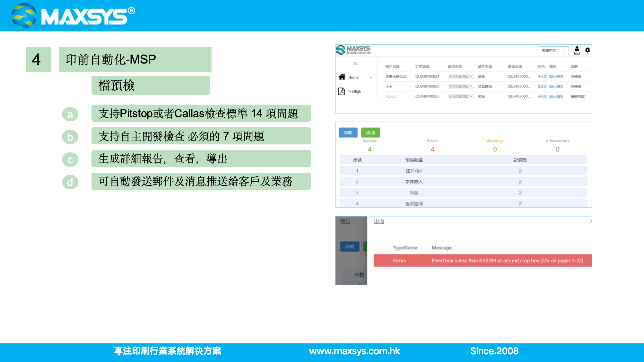Click order number QU240700024 cell
This screenshot has height=362, width=644.
point(427,77)
